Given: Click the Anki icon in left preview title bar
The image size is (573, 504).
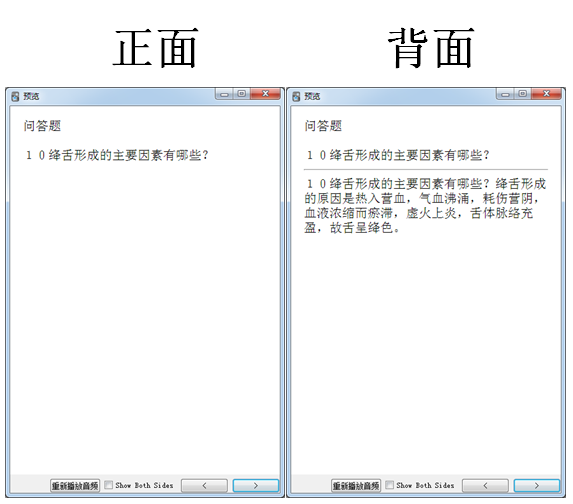Looking at the screenshot, I should [x=15, y=96].
